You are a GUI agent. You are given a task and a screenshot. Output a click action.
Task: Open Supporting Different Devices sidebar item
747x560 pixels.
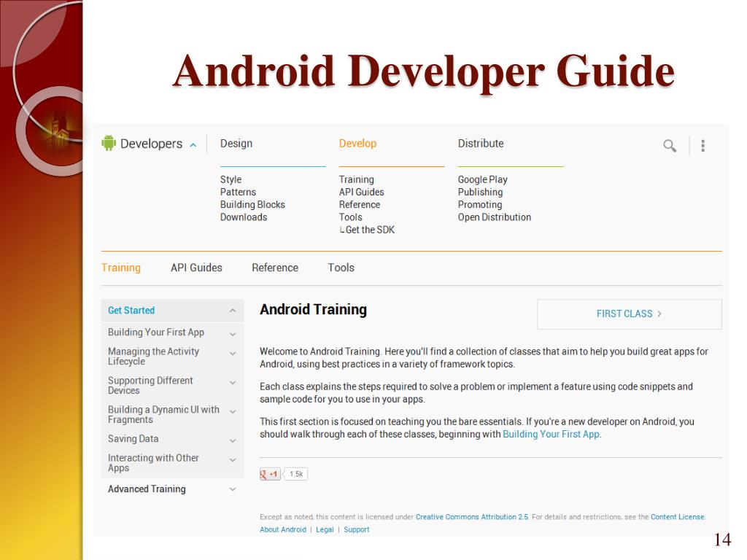[150, 385]
